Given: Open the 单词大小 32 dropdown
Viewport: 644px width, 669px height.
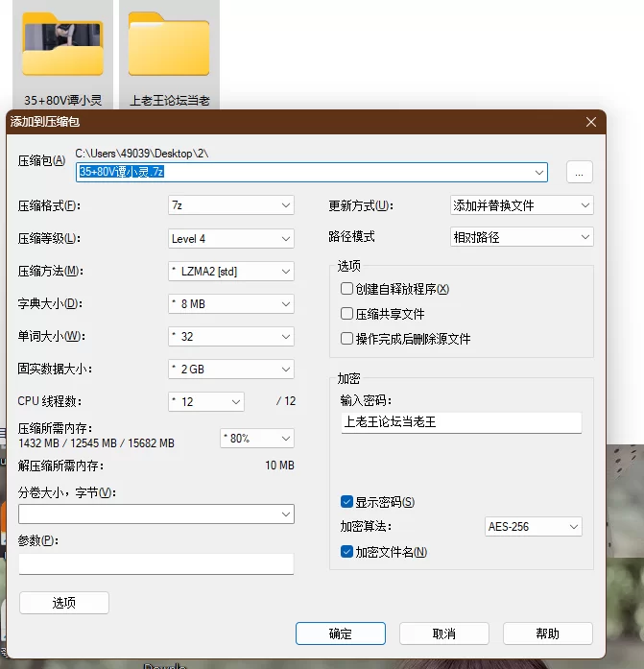Looking at the screenshot, I should pos(231,337).
